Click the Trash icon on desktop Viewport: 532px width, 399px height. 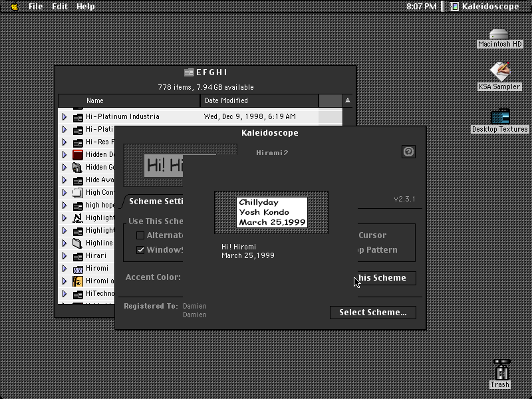coord(501,370)
